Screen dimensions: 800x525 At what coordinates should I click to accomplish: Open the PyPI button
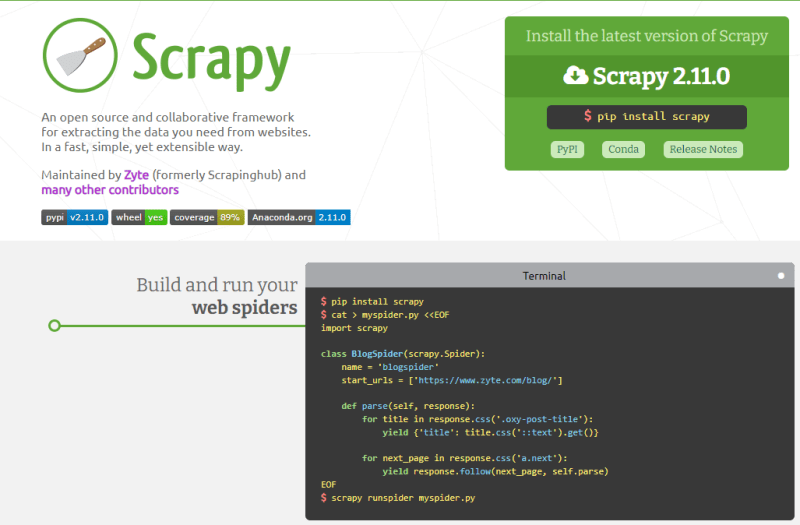(x=567, y=149)
